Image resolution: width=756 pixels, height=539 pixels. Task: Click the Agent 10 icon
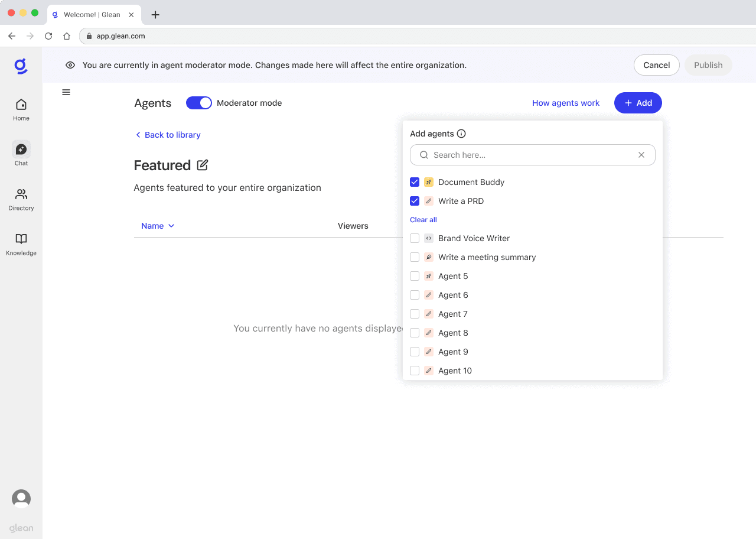(x=429, y=371)
